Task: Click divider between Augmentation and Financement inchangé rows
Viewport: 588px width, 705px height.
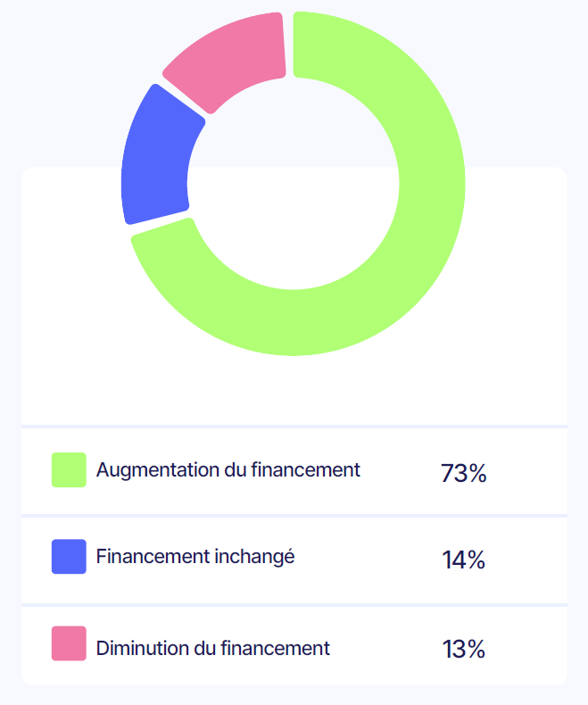Action: [x=294, y=516]
